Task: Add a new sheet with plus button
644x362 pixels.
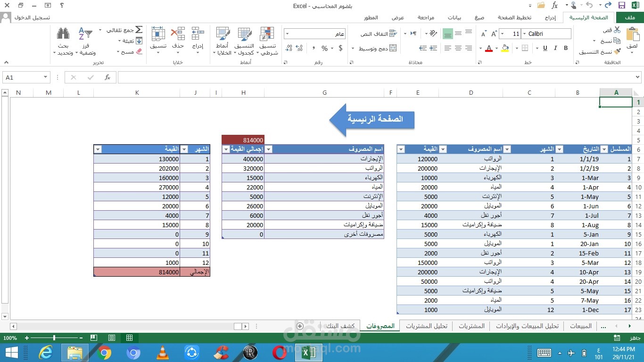Action: click(300, 326)
